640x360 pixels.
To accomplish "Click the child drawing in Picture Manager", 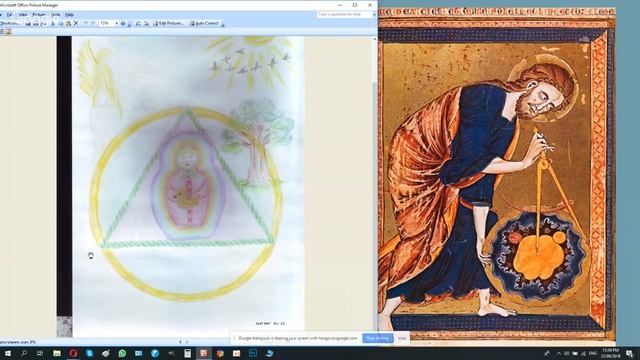I will point(188,187).
